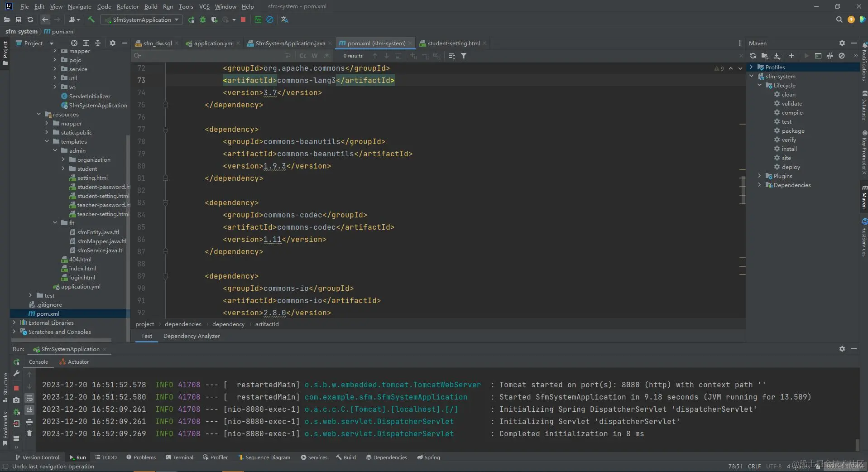Click the printer icon in console
The height and width of the screenshot is (472, 868).
point(29,422)
